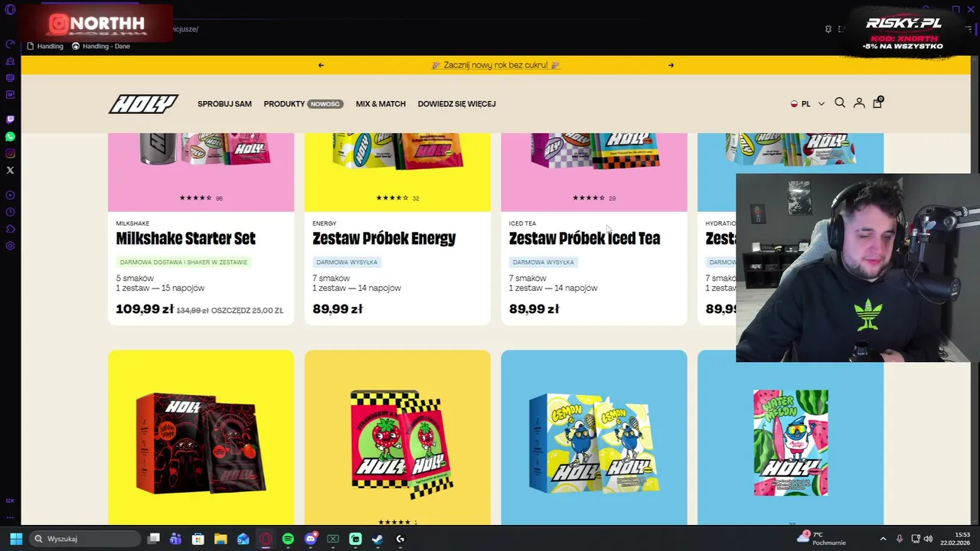This screenshot has height=551, width=980.
Task: Expand the PL language dropdown
Action: pos(808,103)
